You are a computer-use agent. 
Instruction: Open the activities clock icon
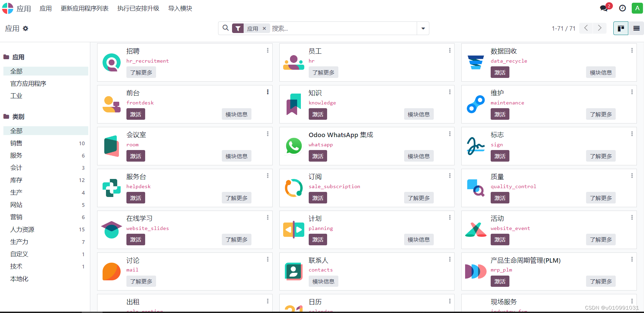623,8
